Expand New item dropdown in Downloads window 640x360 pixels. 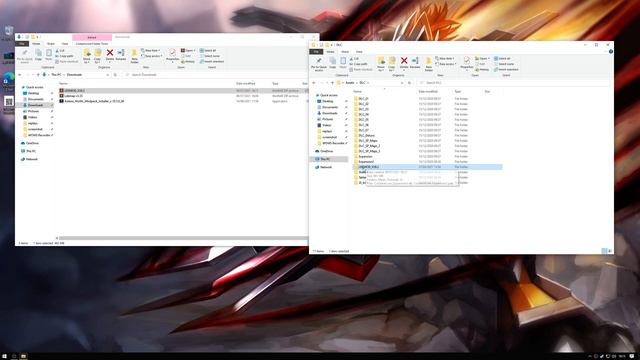pyautogui.click(x=151, y=51)
